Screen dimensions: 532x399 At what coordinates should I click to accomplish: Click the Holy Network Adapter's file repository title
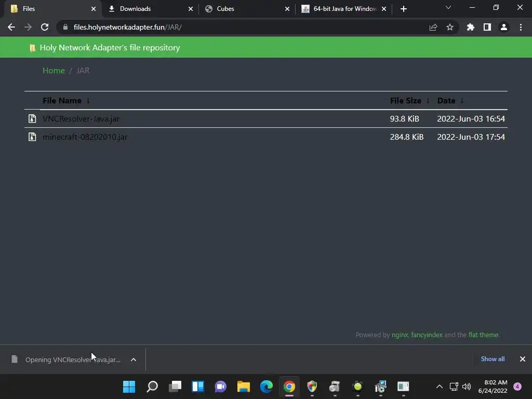(x=110, y=47)
